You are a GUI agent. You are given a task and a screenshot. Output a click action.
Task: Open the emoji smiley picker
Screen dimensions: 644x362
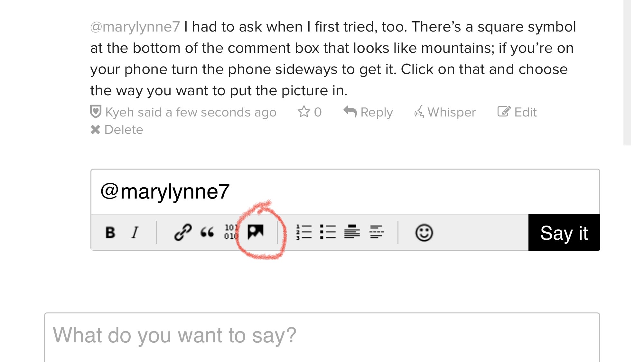pos(424,233)
